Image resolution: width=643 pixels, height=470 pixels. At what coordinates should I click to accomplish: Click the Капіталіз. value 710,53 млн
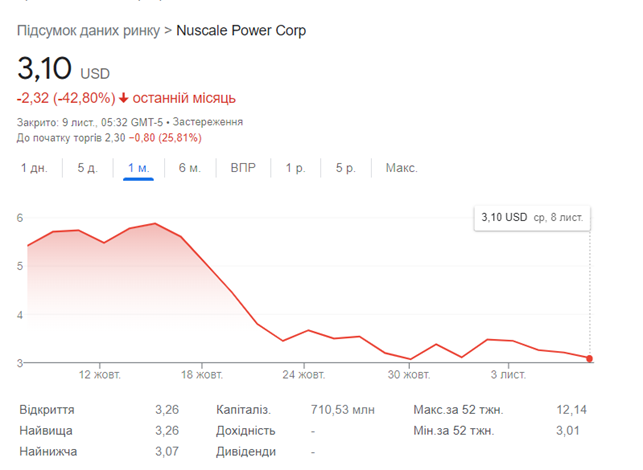[342, 410]
